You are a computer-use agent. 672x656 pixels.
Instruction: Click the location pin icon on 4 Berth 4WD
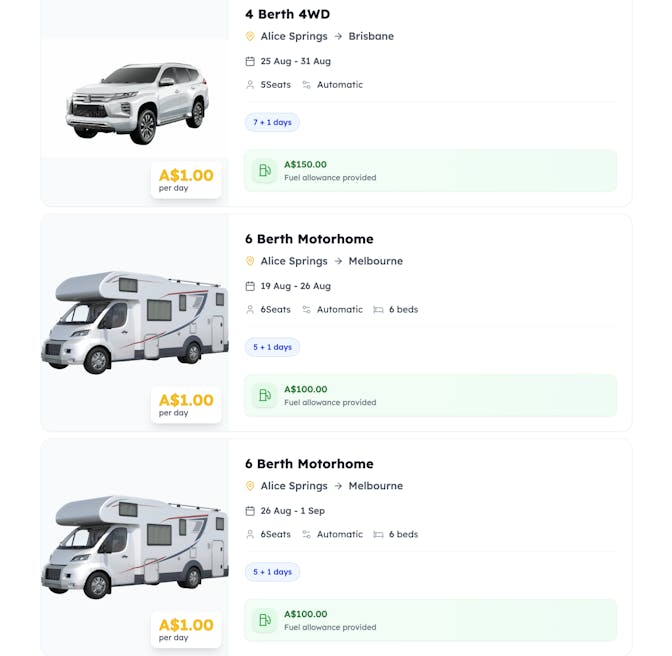pyautogui.click(x=250, y=37)
